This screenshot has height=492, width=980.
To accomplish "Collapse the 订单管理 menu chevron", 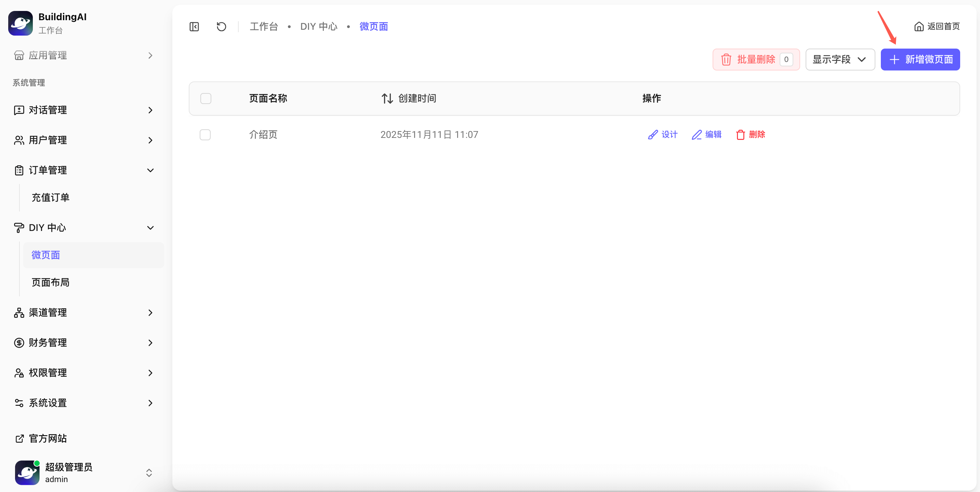I will [150, 170].
